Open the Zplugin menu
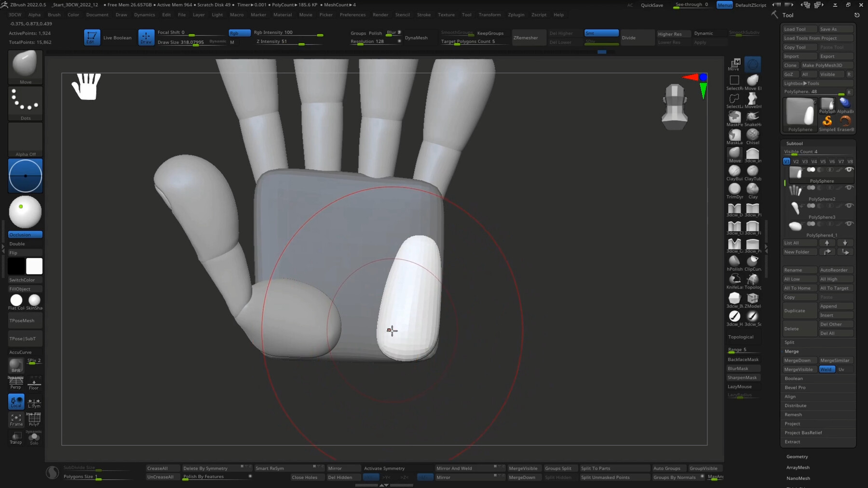 pyautogui.click(x=515, y=14)
